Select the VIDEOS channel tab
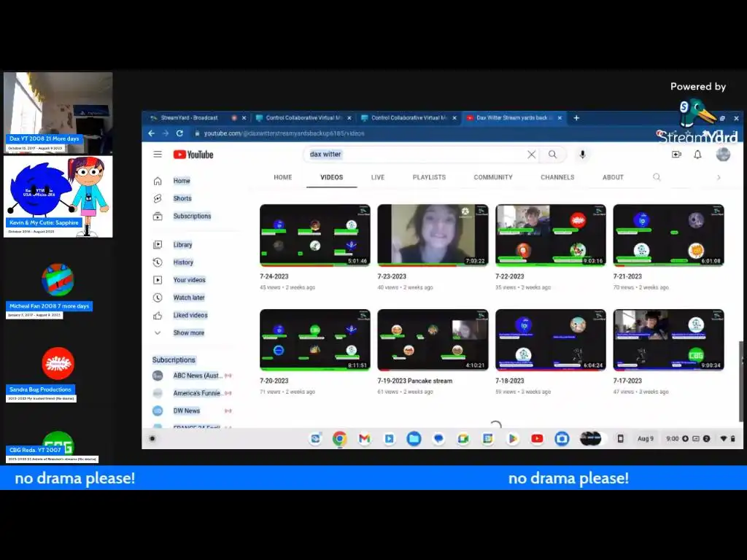 332,177
